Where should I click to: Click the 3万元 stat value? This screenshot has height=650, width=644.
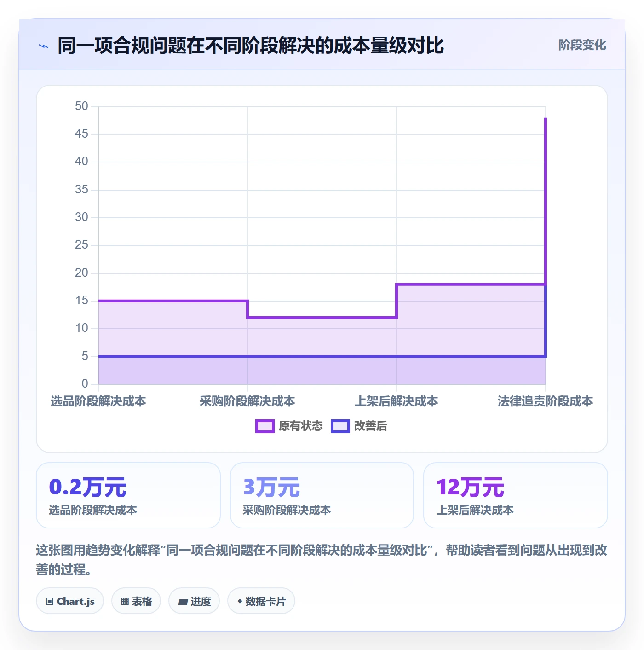pyautogui.click(x=271, y=487)
